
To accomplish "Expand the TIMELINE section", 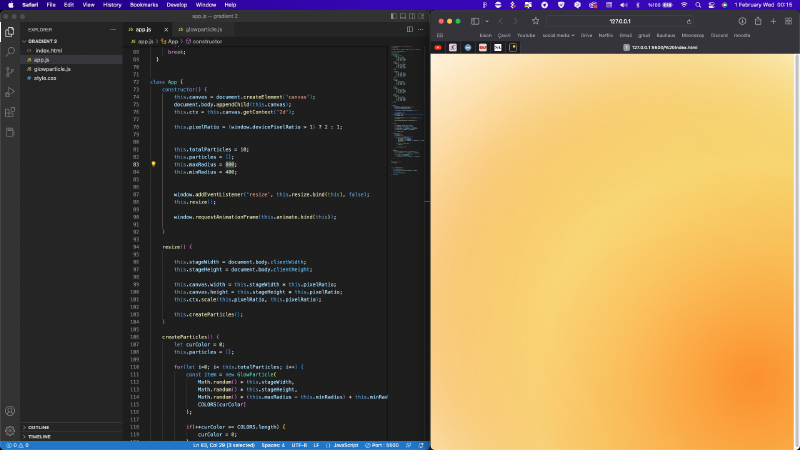I will (x=39, y=437).
